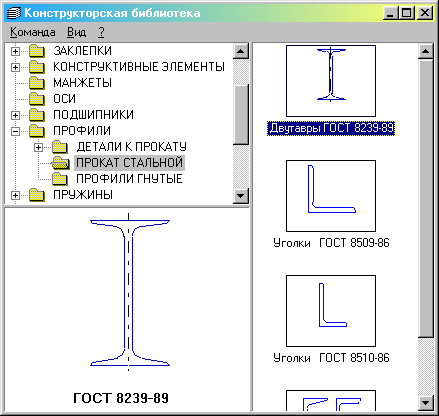Click the КОНСТРУКТИВНЫЕ ЭЛЕМЕНТЫ folder icon

[x=37, y=67]
